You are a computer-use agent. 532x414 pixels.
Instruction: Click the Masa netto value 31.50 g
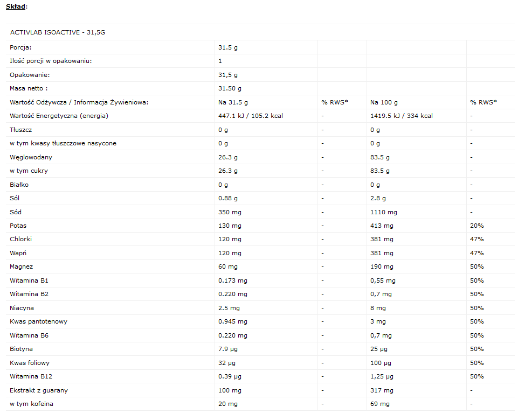pos(230,88)
